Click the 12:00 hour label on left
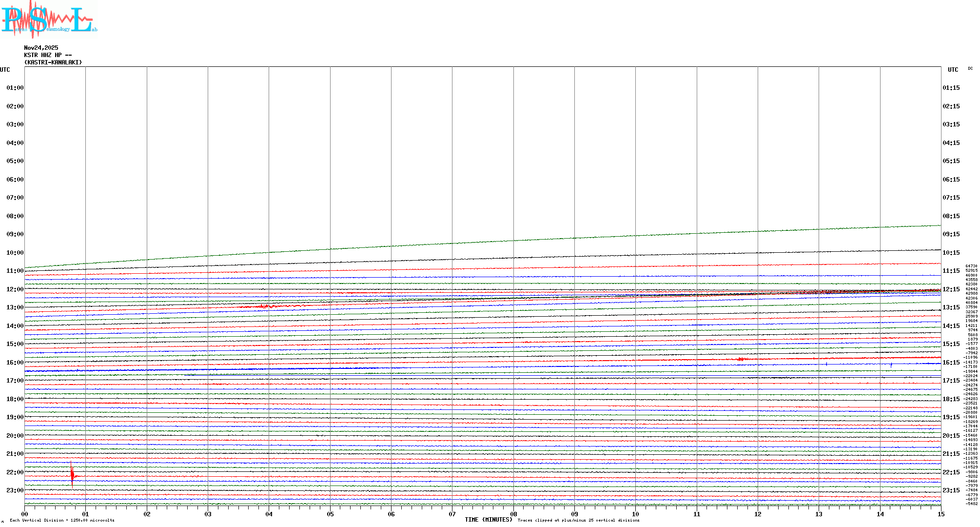 (15, 289)
